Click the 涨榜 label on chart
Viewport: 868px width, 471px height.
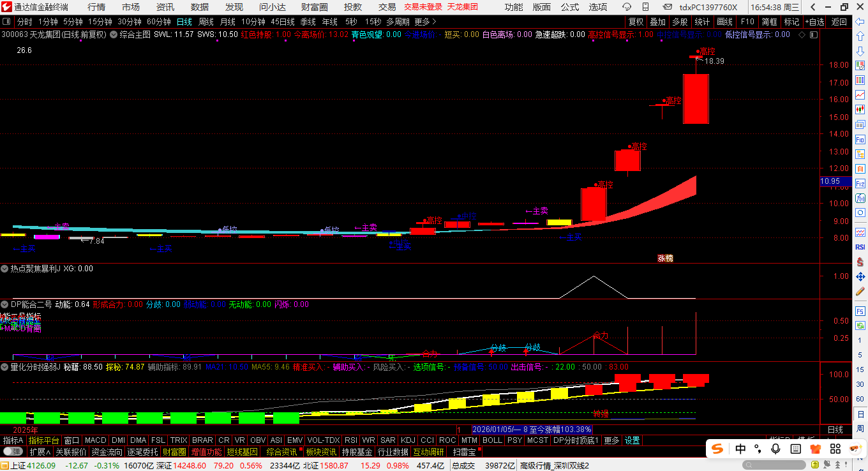pyautogui.click(x=666, y=258)
